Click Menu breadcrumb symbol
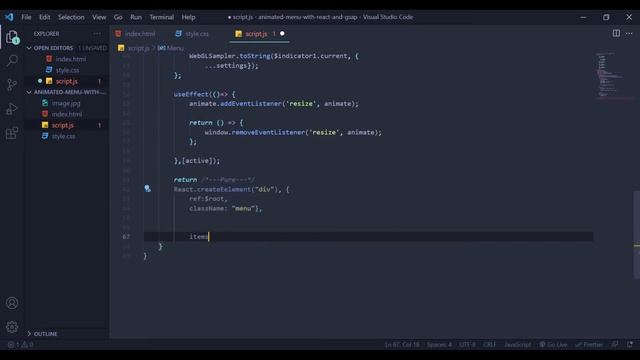Viewport: 640px width, 360px height. (x=171, y=48)
